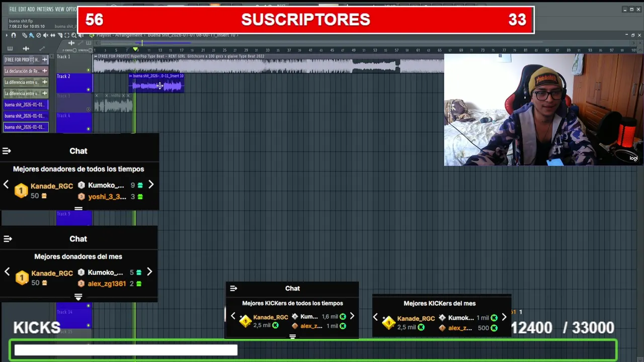Open menu icon of top-donors-all-time Chat widget
Image resolution: width=644 pixels, height=362 pixels.
7,151
